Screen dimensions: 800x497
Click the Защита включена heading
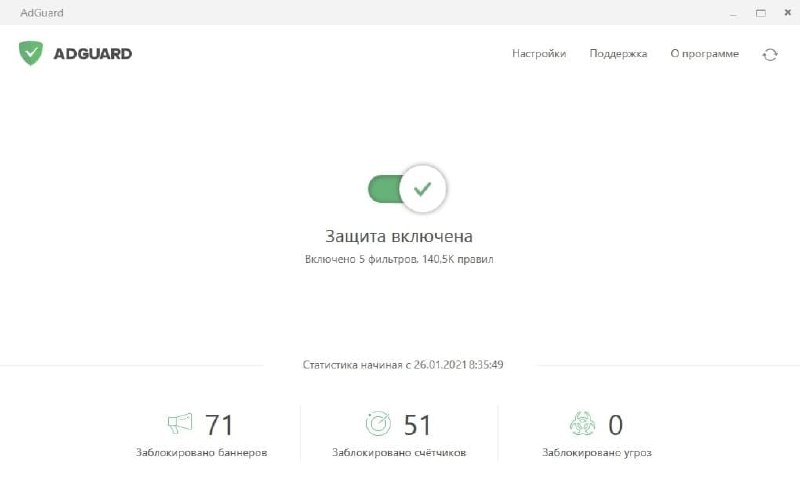tap(399, 236)
